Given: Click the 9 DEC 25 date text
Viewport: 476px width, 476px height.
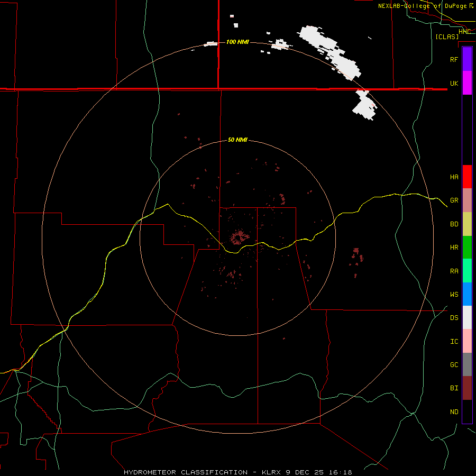Looking at the screenshot, I should 305,472.
